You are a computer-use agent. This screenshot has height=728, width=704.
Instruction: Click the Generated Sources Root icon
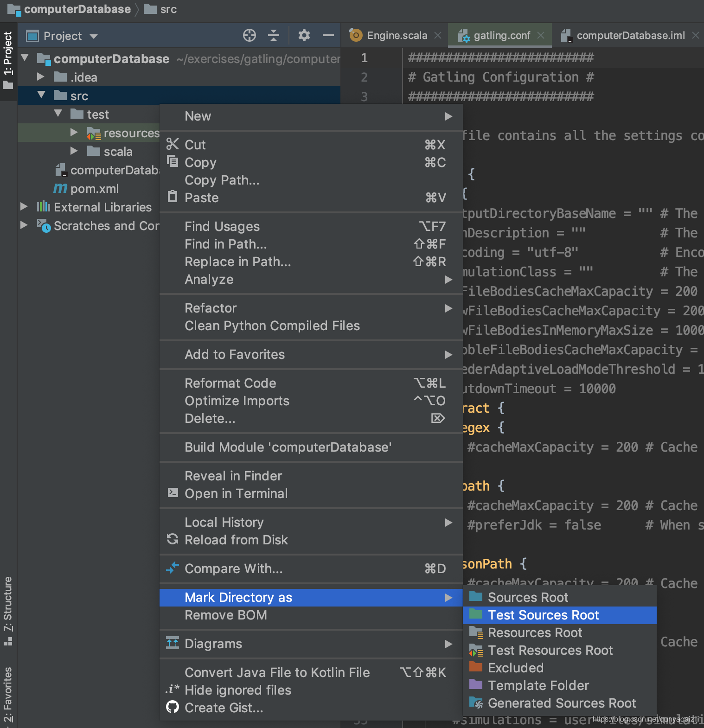click(476, 702)
